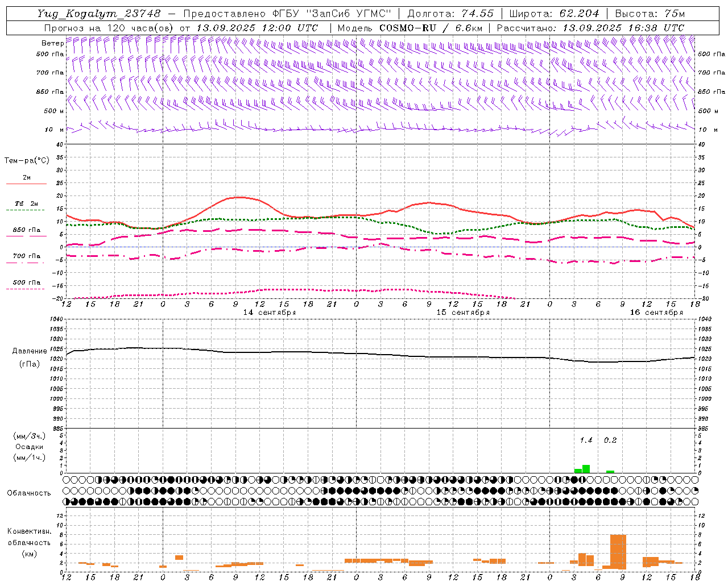Click the Рассчитано: 13.09.2025 16:38 UTC text
The height and width of the screenshot is (582, 728).
click(x=590, y=28)
